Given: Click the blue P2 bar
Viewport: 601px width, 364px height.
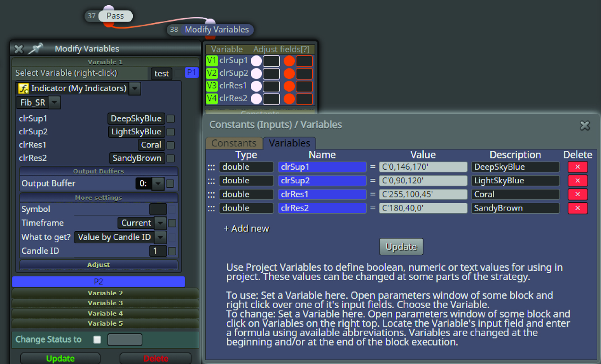Looking at the screenshot, I should pos(99,281).
